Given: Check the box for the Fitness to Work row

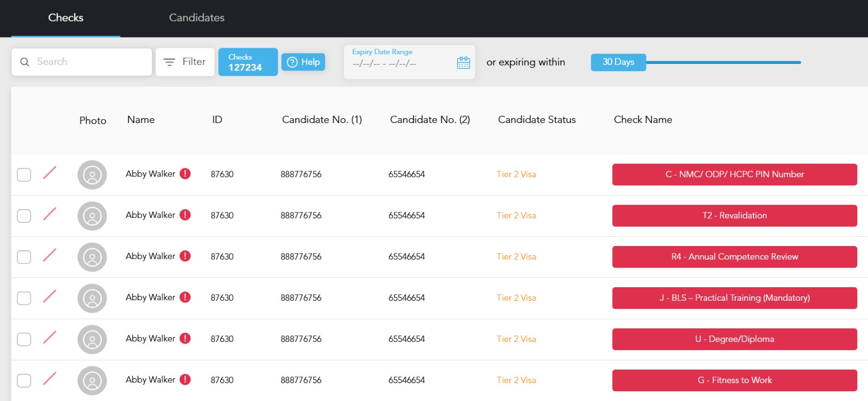Looking at the screenshot, I should (24, 380).
